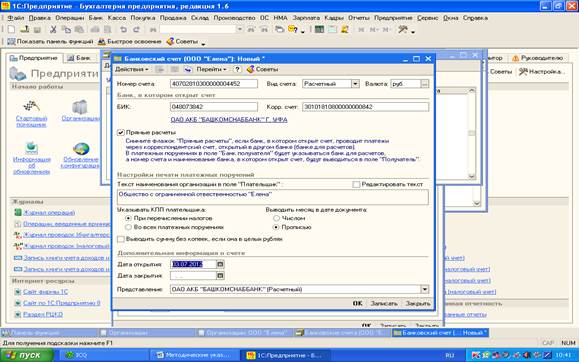The width and height of the screenshot is (579, 362).
Task: Open the ОАО АКБ БАШКОМСНАББАНК bank link
Action: 229,120
